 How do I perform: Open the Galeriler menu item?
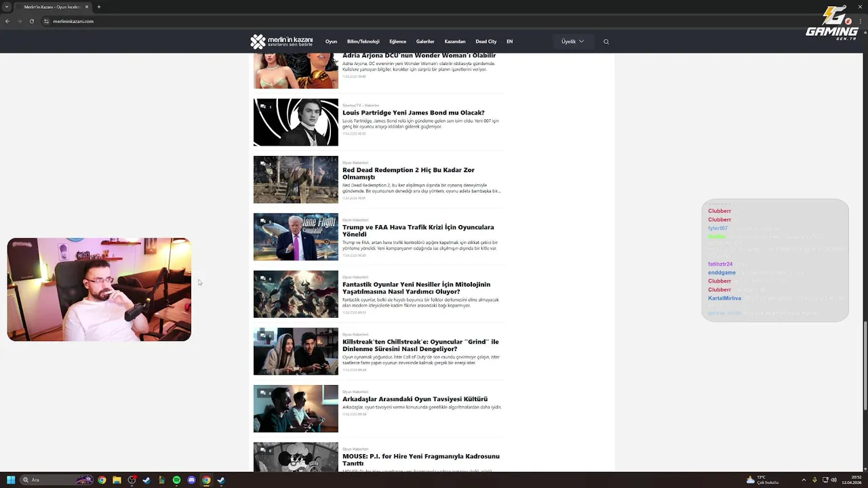pyautogui.click(x=425, y=41)
